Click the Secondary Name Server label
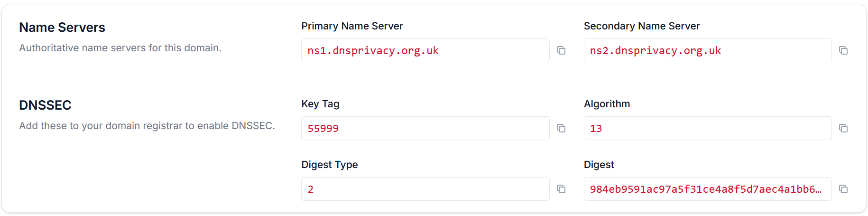The image size is (868, 216). tap(642, 26)
